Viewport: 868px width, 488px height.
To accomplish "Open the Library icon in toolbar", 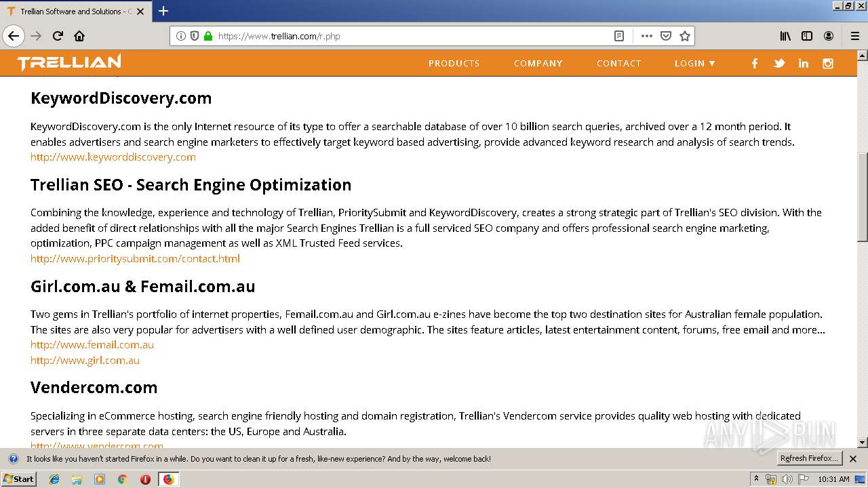I will coord(785,36).
